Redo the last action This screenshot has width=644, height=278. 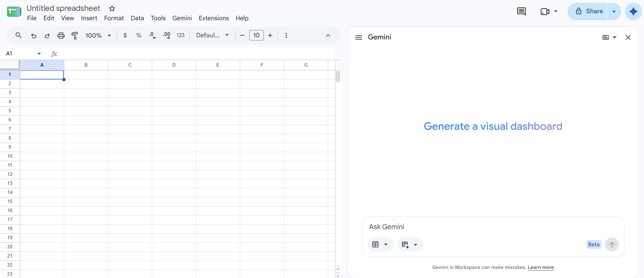pyautogui.click(x=47, y=35)
